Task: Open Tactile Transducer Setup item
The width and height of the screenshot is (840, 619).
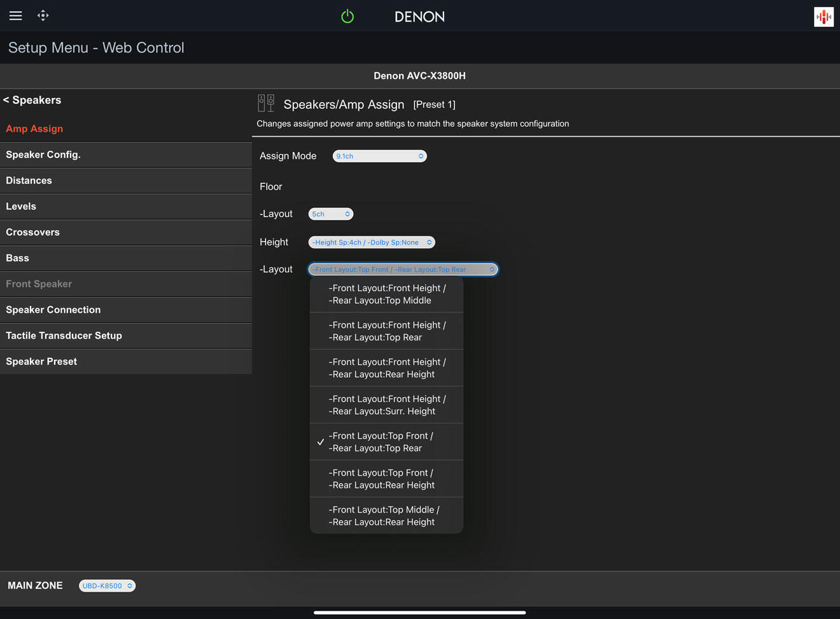Action: [126, 336]
